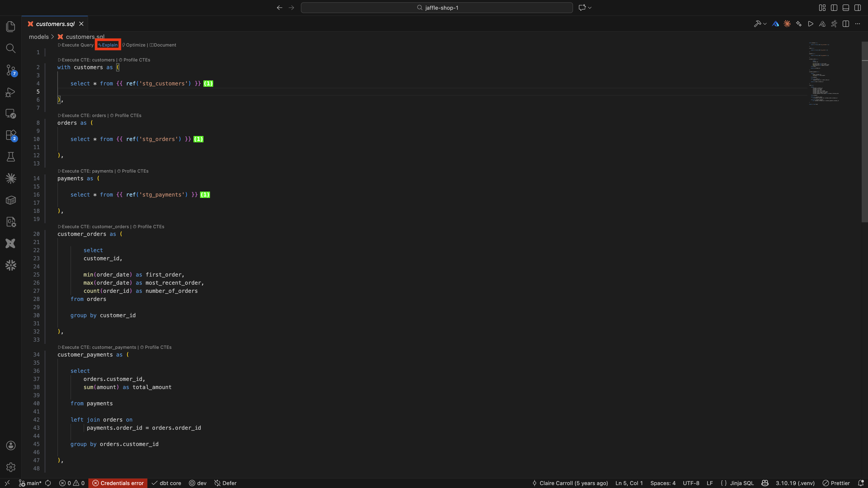Change UTF-8 file encoding
This screenshot has height=488, width=868.
pyautogui.click(x=691, y=483)
